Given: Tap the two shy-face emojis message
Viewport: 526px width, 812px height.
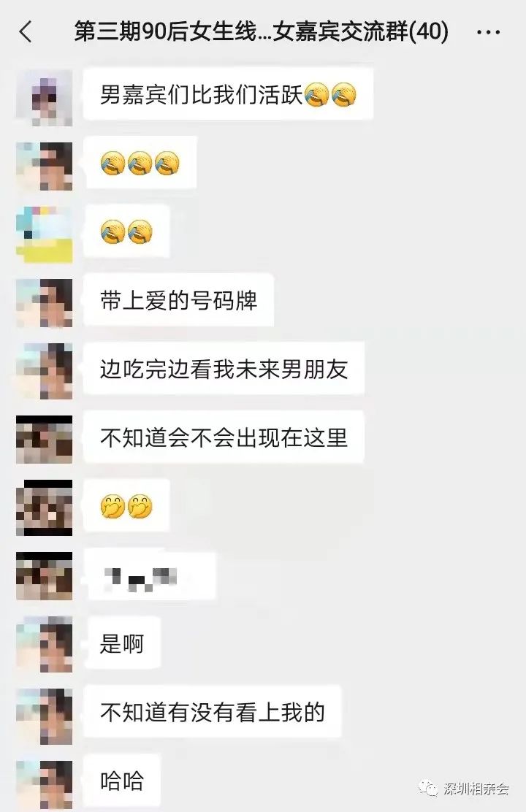Looking at the screenshot, I should pyautogui.click(x=126, y=507).
